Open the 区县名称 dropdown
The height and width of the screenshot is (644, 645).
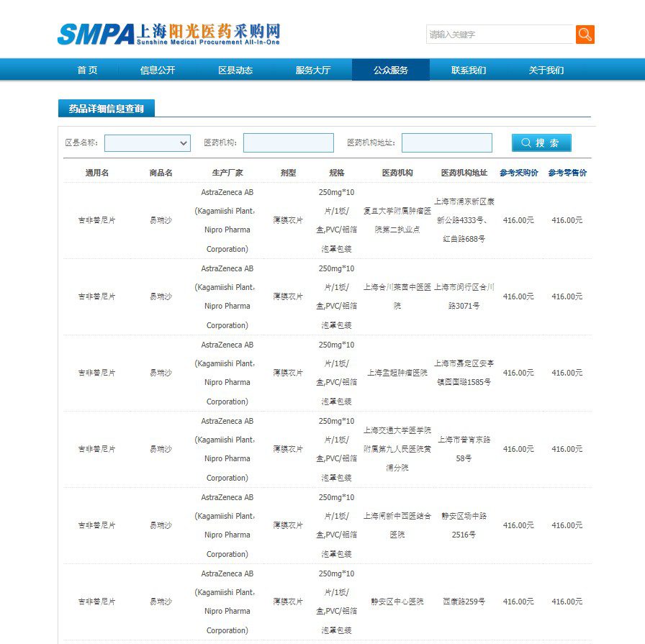coord(148,143)
